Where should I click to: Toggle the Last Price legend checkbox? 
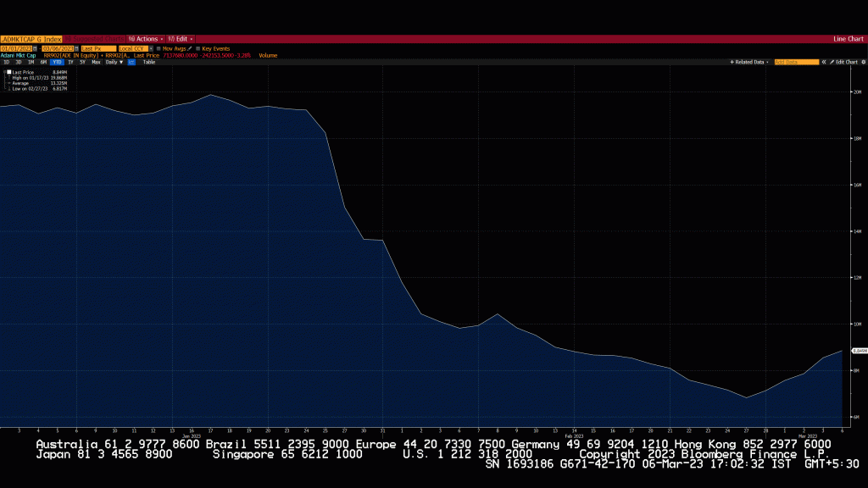[9, 73]
